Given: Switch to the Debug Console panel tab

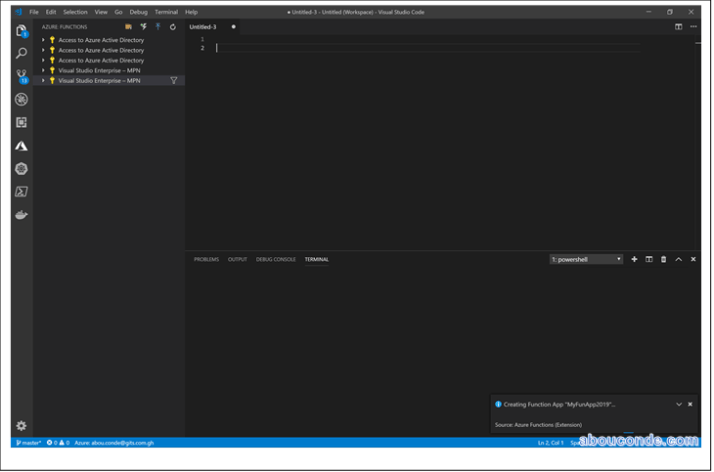Looking at the screenshot, I should pos(275,259).
